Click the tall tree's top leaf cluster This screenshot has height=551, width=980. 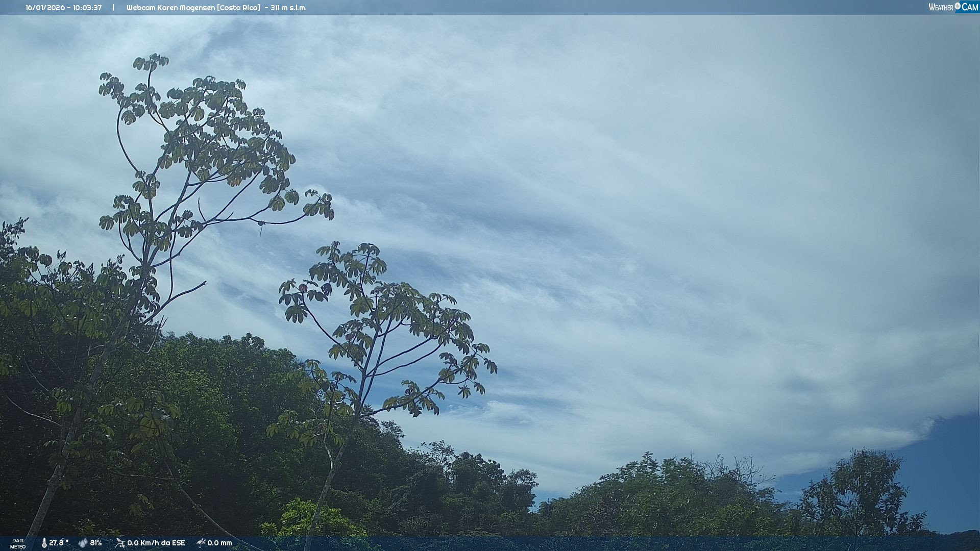click(x=151, y=62)
